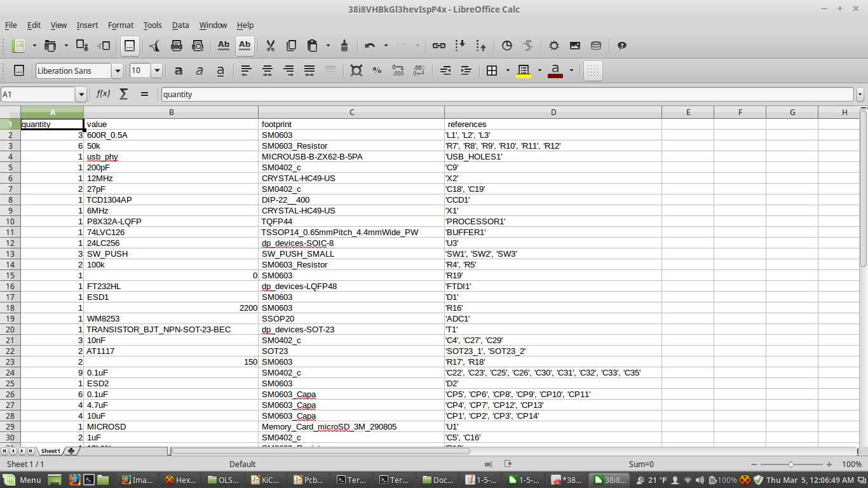Toggle Justified alignment
Image resolution: width=868 pixels, height=488 pixels.
click(309, 71)
